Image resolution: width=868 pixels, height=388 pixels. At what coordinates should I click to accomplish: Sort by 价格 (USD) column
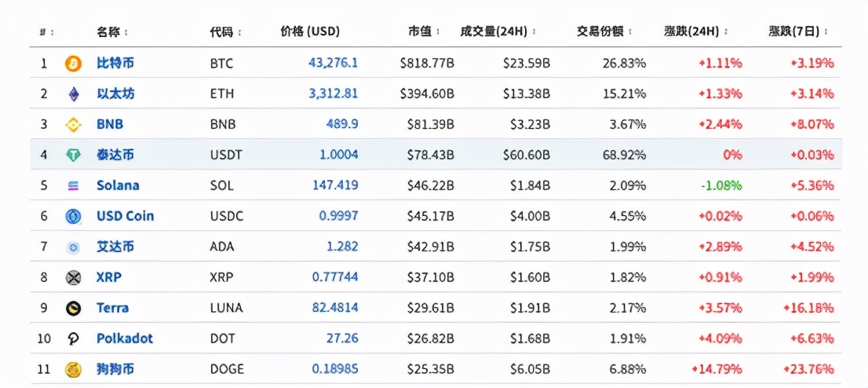click(310, 32)
